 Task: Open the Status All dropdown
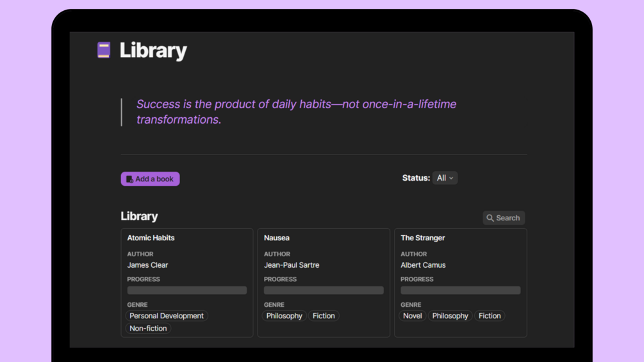coord(445,178)
